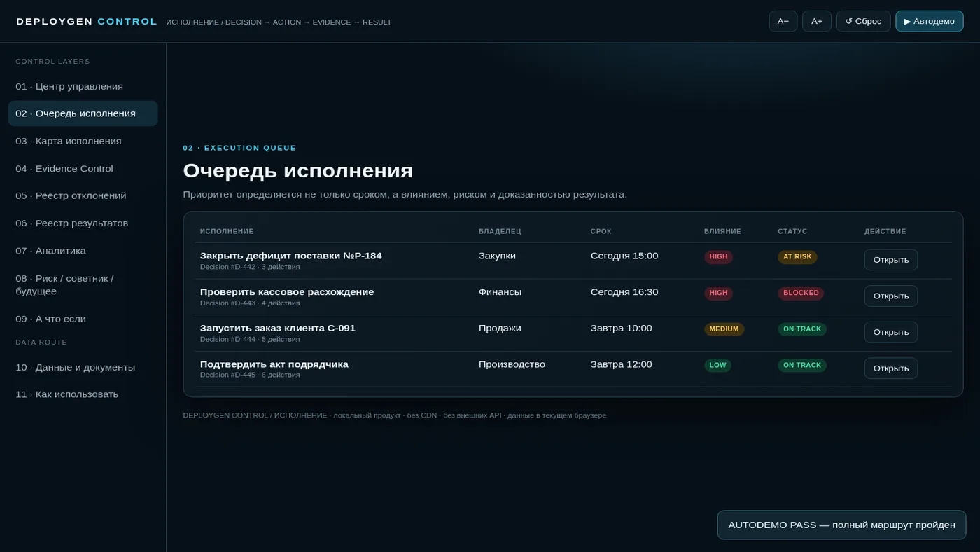Image resolution: width=980 pixels, height=552 pixels.
Task: Select 09 · А что если
Action: [83, 319]
